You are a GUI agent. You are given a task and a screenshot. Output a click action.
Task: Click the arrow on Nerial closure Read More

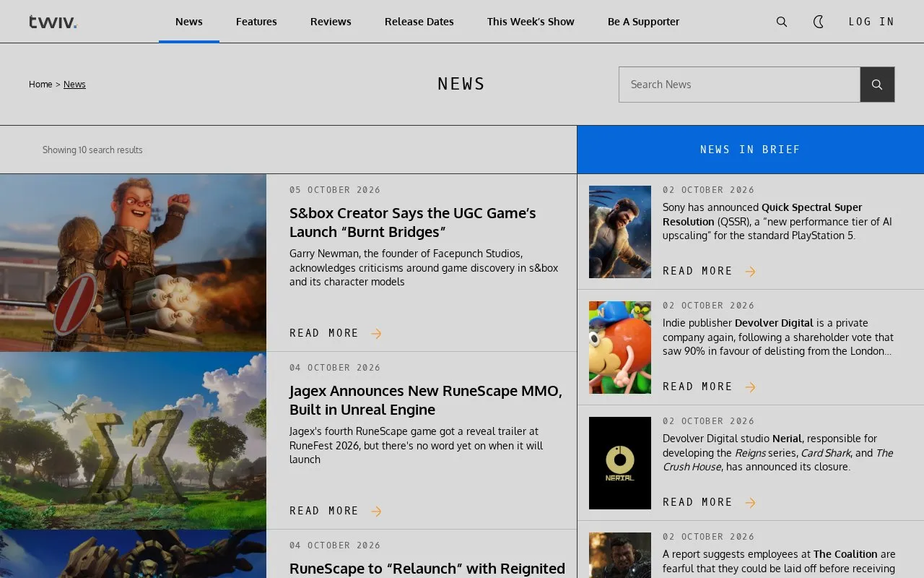750,502
